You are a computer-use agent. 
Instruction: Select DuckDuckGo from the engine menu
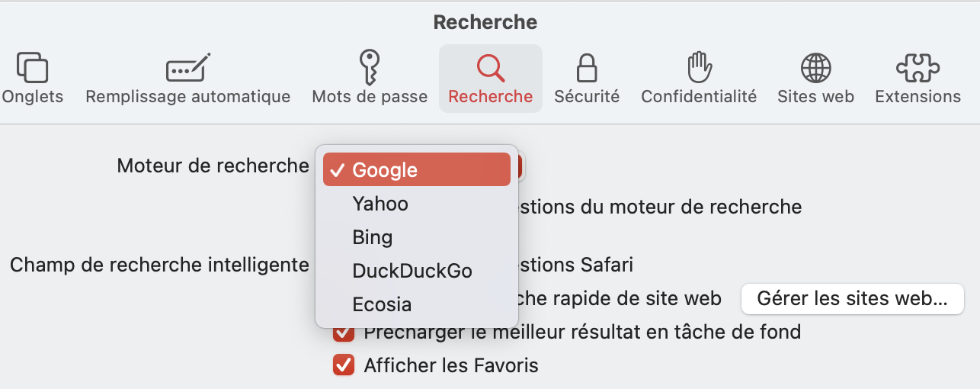click(412, 271)
